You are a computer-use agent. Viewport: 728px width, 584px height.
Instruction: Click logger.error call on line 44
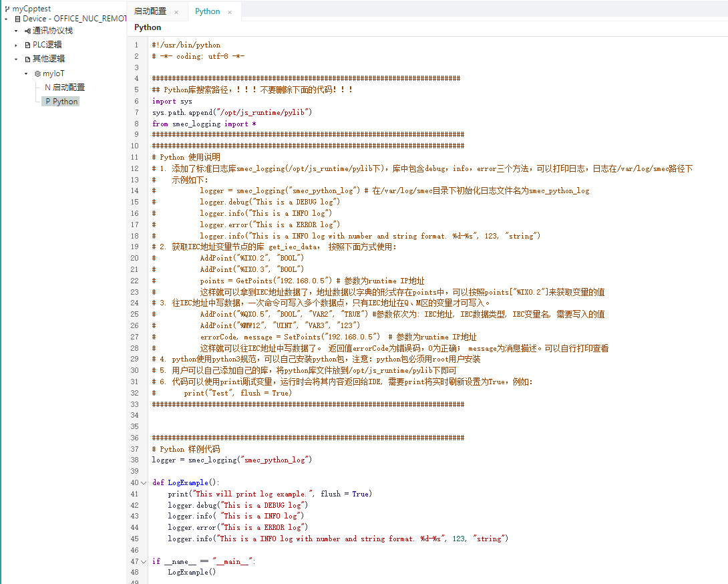(238, 527)
